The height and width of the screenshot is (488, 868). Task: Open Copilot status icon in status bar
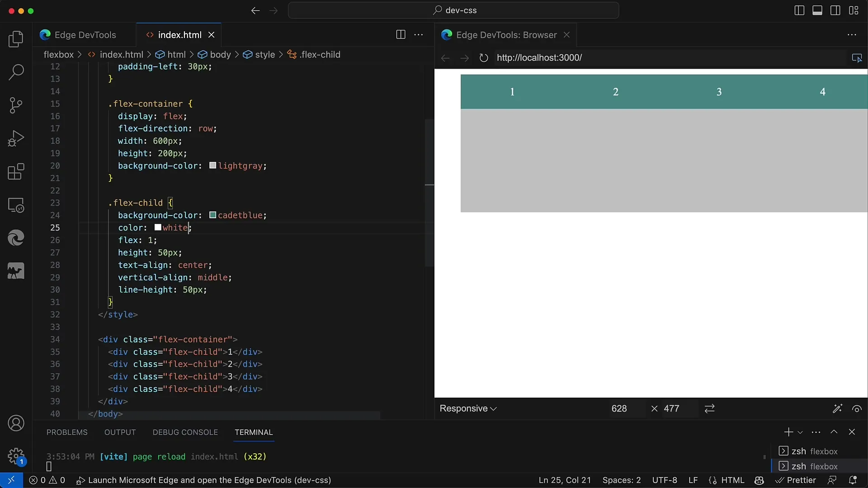click(x=759, y=480)
